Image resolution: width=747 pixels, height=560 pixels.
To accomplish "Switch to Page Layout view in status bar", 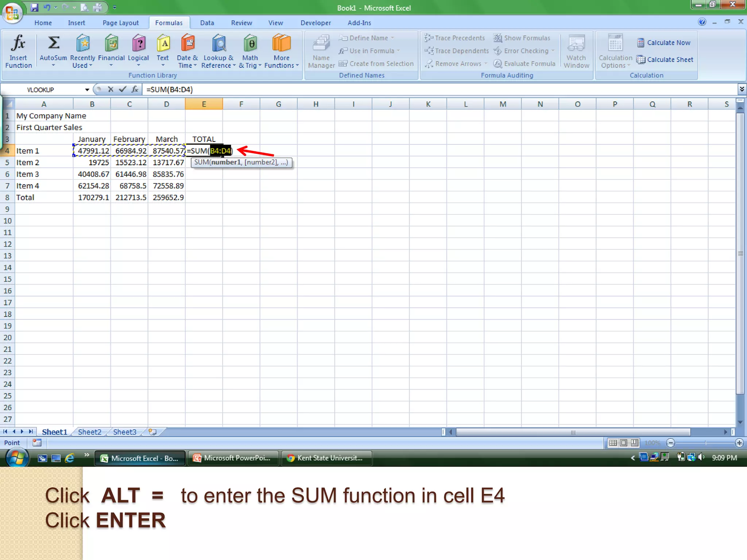I will 624,443.
